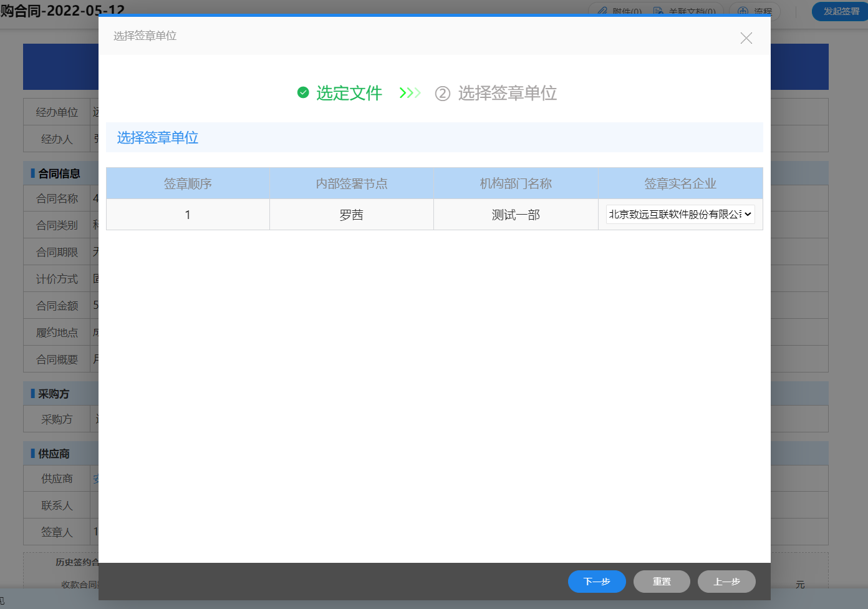Click the 流程 icon in background toolbar
This screenshot has height=609, width=868.
tap(743, 11)
